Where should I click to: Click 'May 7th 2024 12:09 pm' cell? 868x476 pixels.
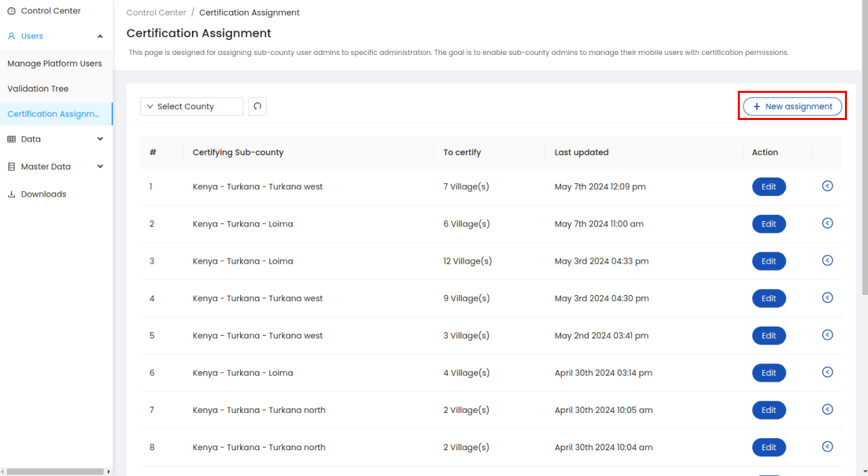click(x=600, y=186)
